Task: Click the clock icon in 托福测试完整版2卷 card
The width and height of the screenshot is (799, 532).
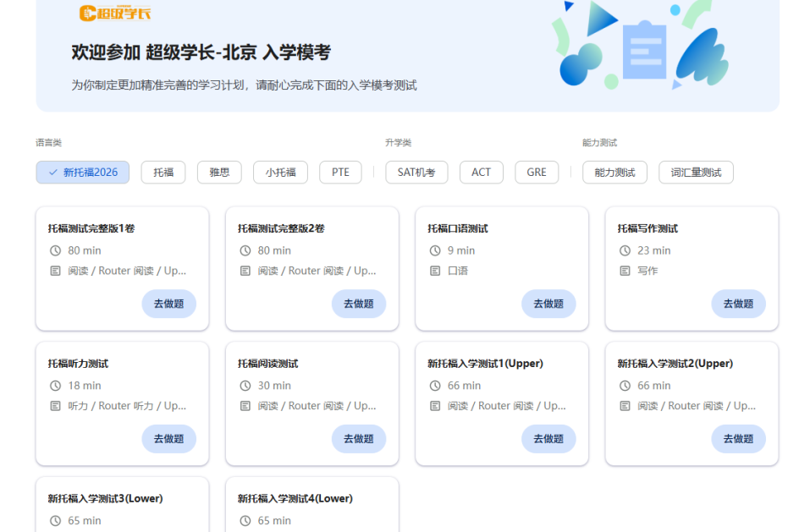Action: (x=245, y=250)
